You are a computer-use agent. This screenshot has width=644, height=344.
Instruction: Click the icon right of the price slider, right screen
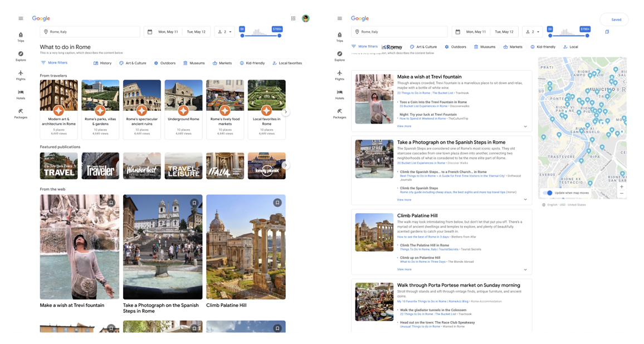607,32
